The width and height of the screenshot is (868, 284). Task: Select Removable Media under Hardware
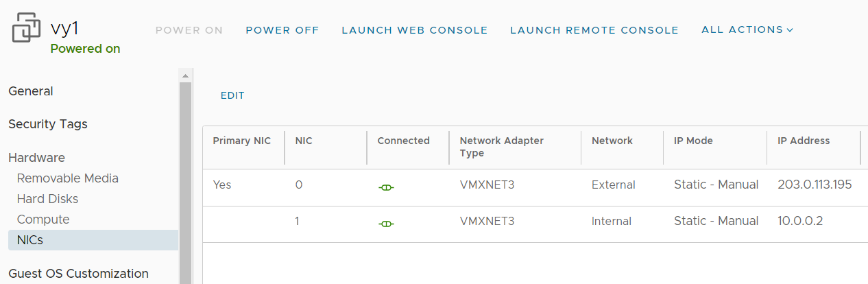coord(68,178)
